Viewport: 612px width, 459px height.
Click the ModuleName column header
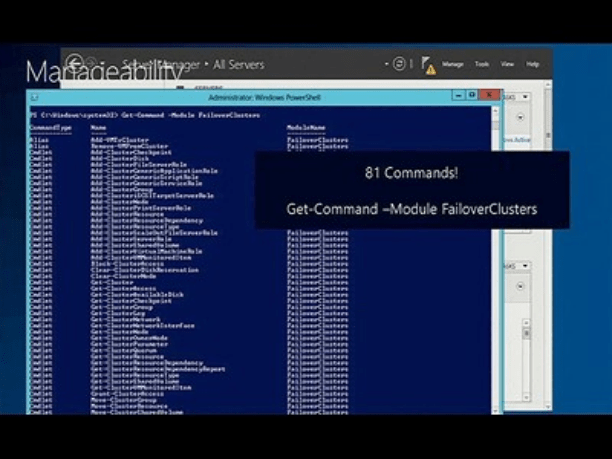click(306, 128)
